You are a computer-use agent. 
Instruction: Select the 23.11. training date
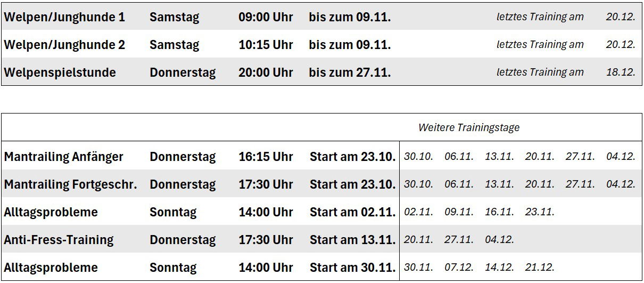click(x=540, y=212)
